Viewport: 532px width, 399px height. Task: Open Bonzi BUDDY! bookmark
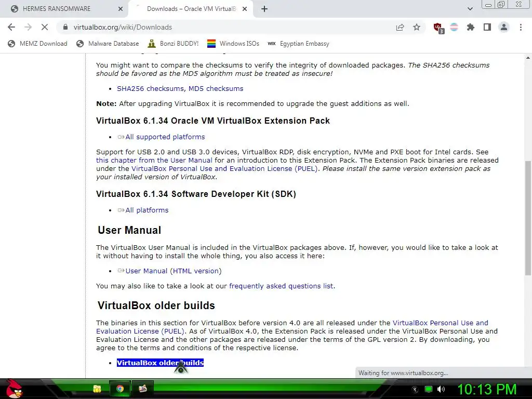pyautogui.click(x=174, y=44)
